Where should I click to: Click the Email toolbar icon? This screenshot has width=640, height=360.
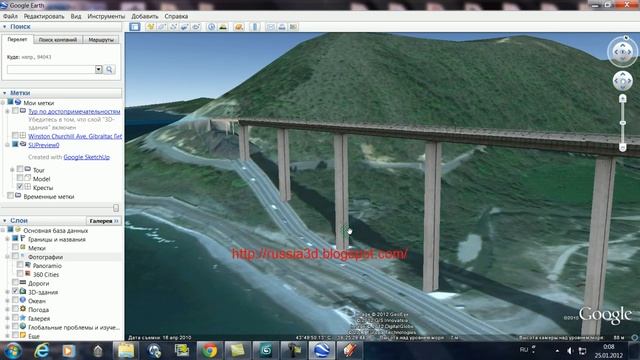[x=271, y=27]
